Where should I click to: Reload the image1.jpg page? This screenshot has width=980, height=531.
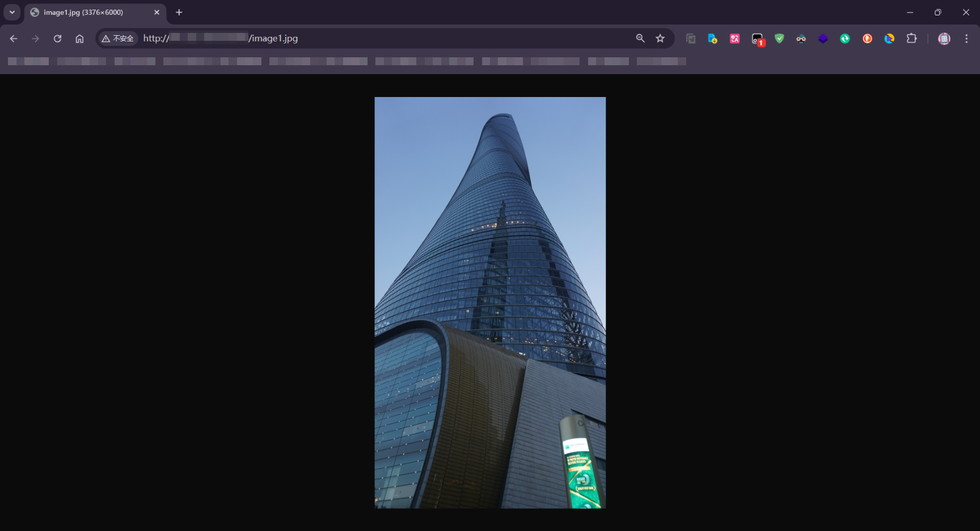(x=57, y=39)
